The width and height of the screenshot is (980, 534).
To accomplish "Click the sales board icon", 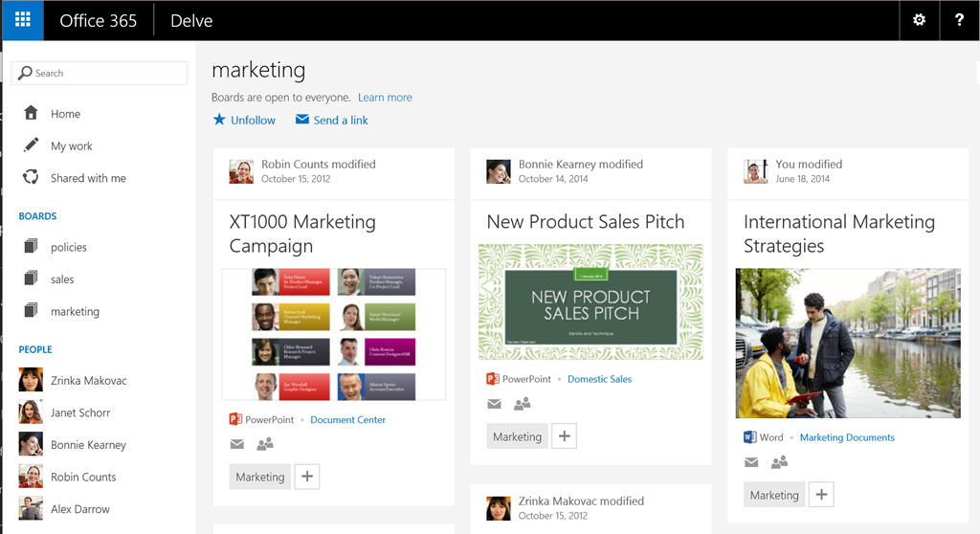I will tap(31, 278).
